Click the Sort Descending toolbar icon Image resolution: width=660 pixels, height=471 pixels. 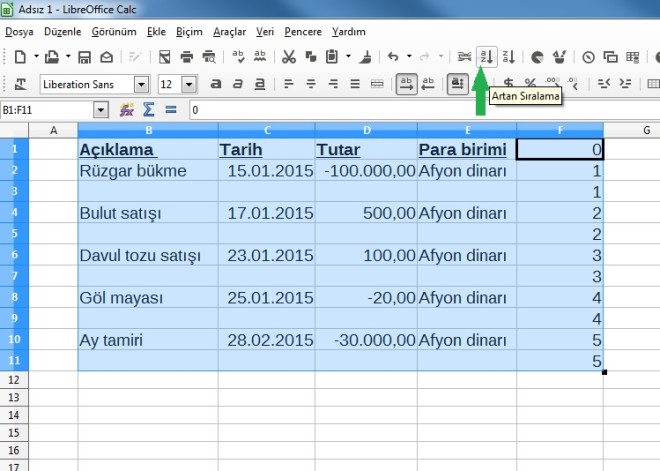(509, 57)
